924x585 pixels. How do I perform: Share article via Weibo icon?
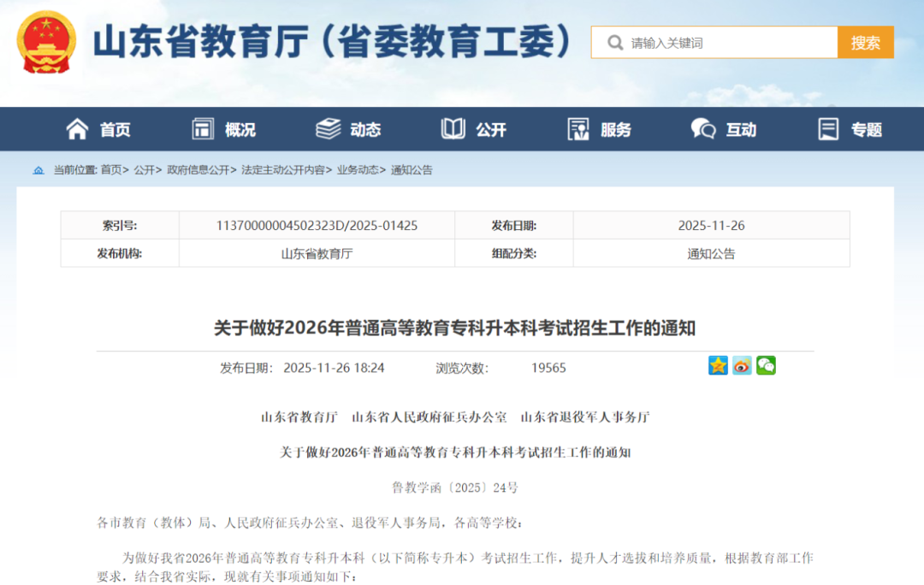coord(742,365)
